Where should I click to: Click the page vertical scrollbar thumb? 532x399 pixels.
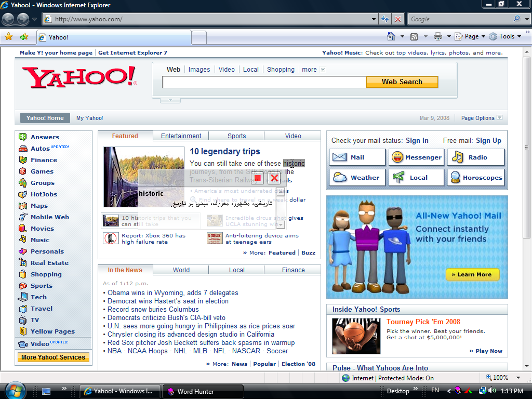point(526,148)
